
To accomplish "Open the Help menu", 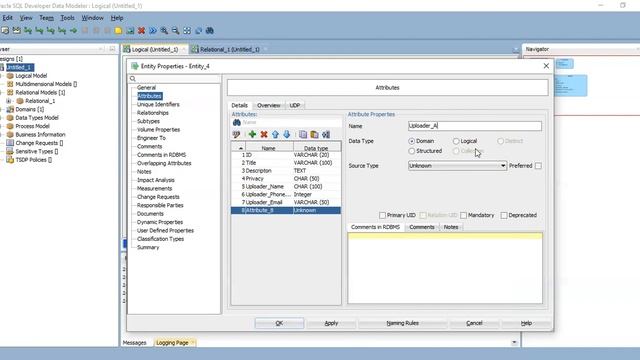I will (x=117, y=18).
